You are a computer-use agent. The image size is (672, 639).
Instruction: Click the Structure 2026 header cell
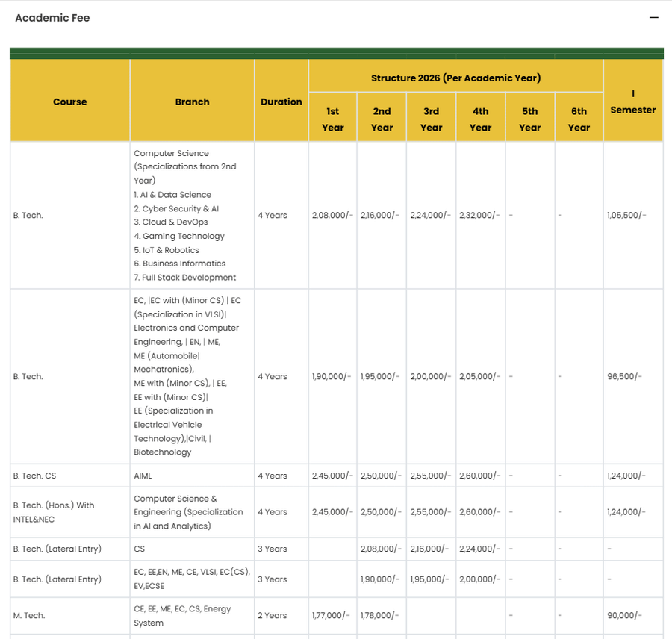[x=455, y=78]
